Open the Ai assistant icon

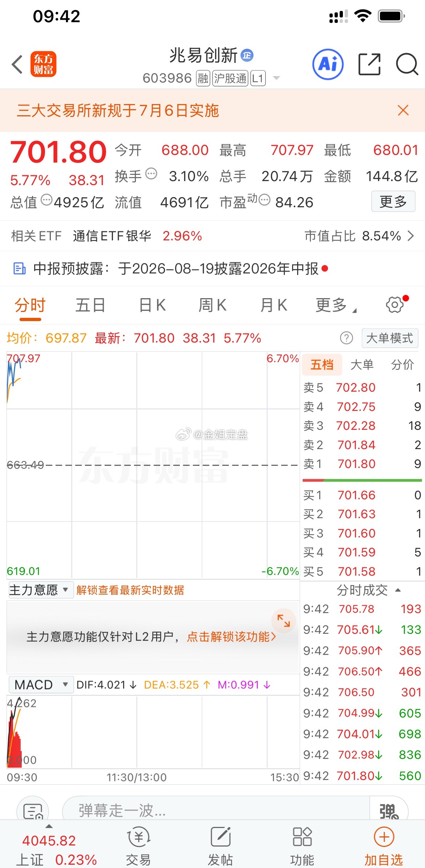[328, 64]
